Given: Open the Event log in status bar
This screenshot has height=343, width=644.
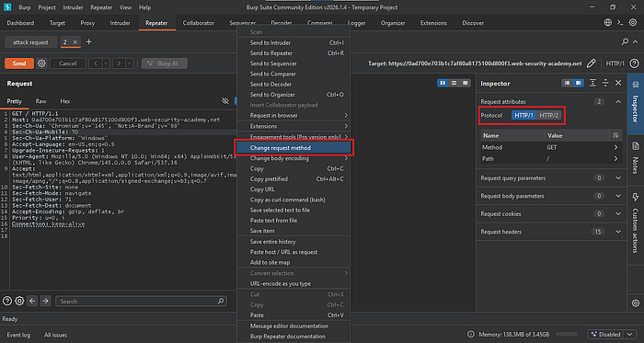Looking at the screenshot, I should tap(18, 335).
